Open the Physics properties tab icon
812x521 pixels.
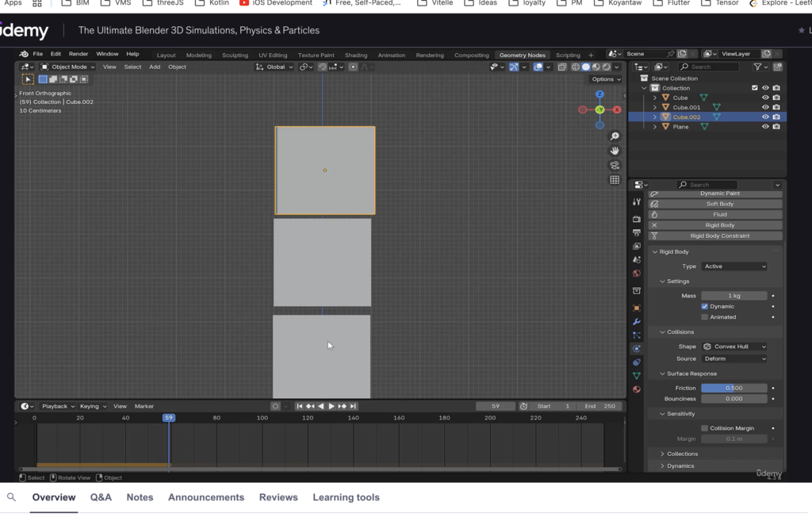[x=636, y=349]
